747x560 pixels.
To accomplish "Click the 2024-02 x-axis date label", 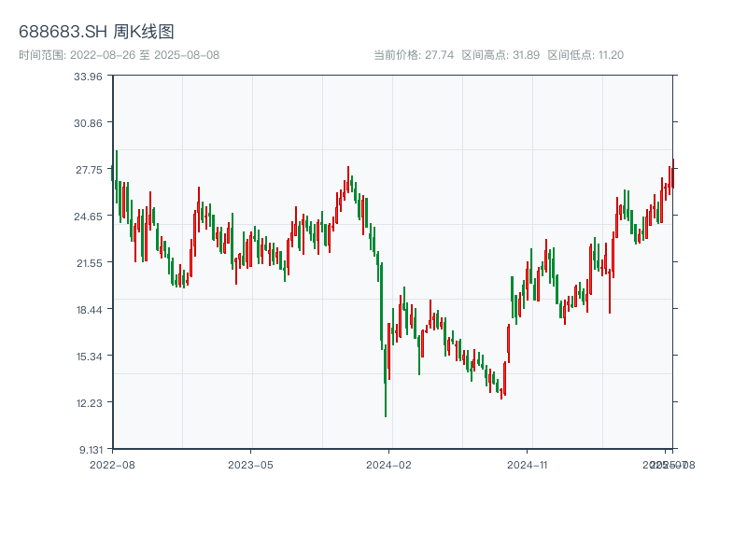I will pyautogui.click(x=389, y=464).
